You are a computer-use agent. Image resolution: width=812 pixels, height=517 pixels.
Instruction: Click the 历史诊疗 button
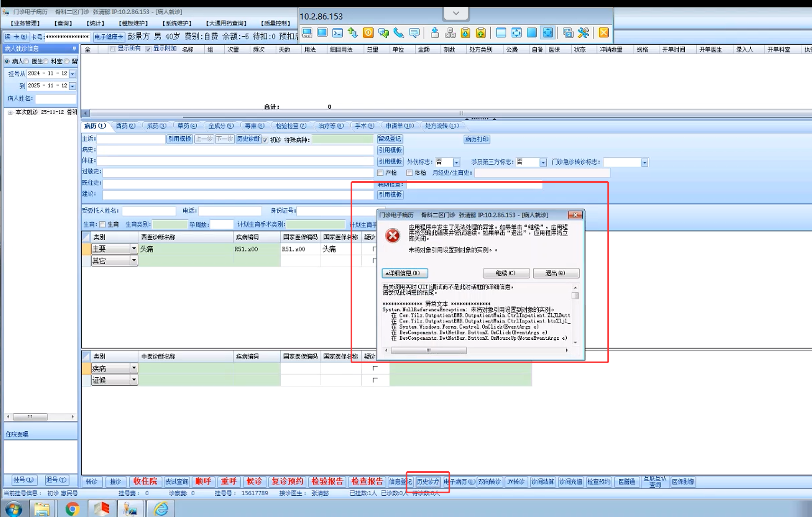click(427, 482)
